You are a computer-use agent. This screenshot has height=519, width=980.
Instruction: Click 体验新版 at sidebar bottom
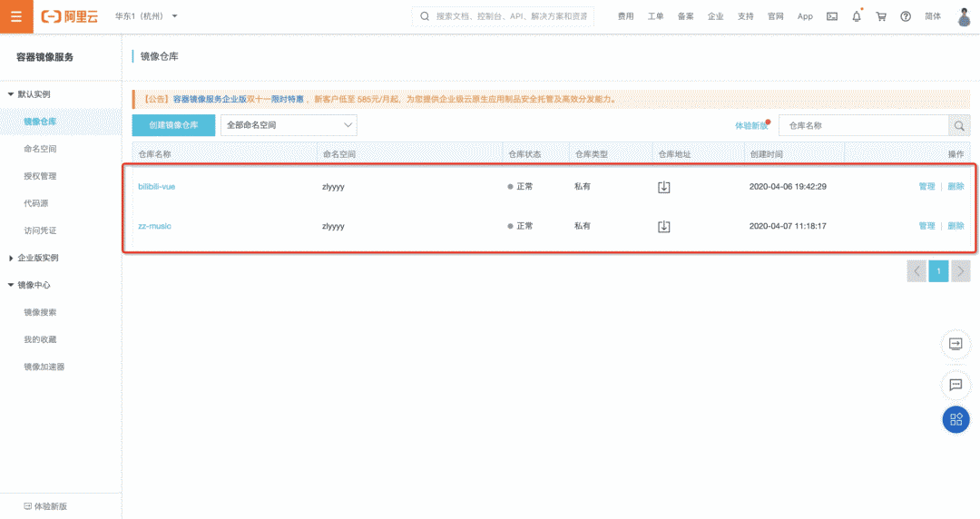[45, 506]
